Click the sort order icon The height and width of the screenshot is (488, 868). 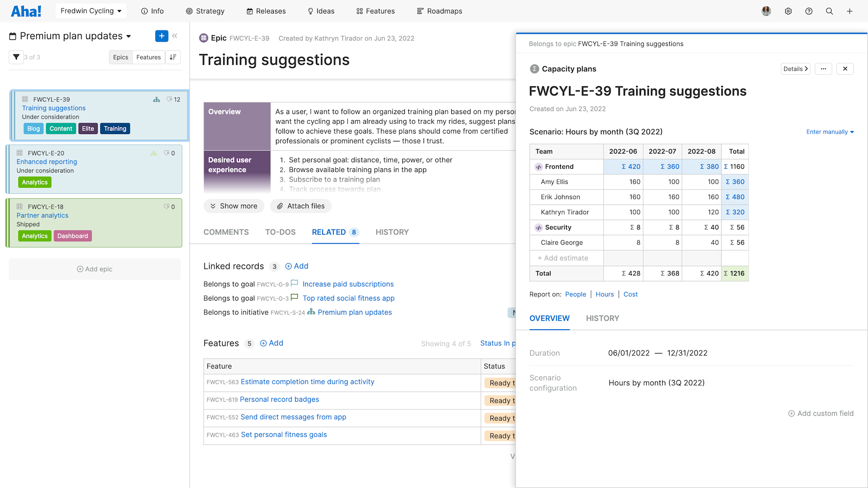click(173, 57)
